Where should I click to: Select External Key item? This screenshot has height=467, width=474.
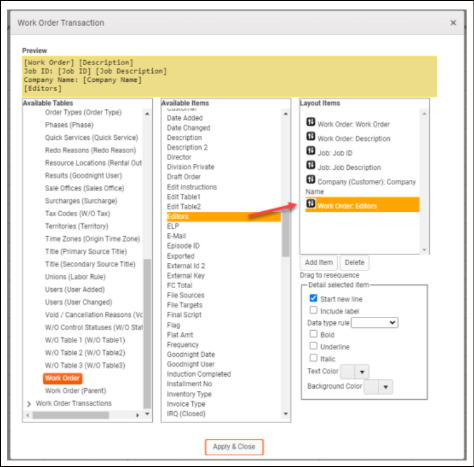[186, 276]
